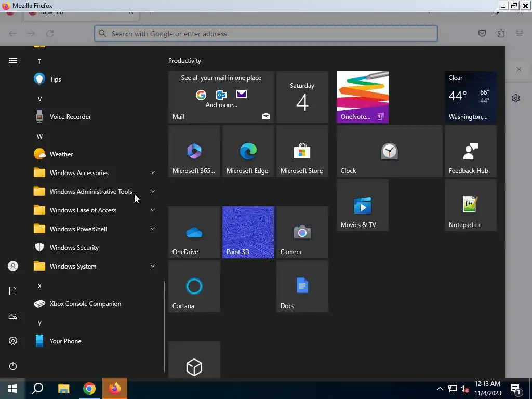532x399 pixels.
Task: Click the Productivity group title
Action: pyautogui.click(x=184, y=61)
